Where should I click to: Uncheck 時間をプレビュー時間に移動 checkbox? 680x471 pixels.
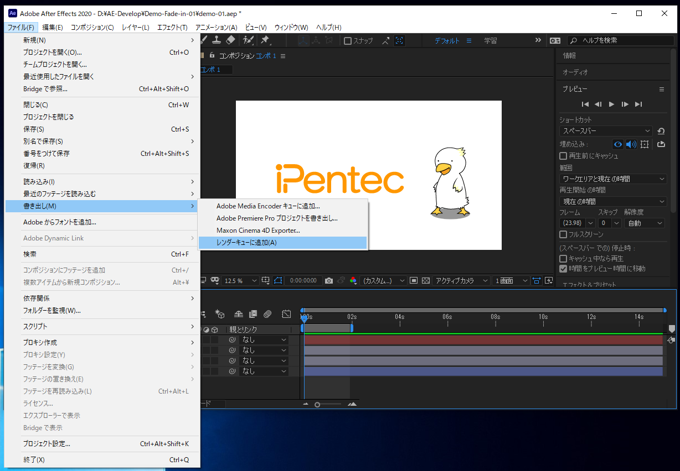coord(563,269)
